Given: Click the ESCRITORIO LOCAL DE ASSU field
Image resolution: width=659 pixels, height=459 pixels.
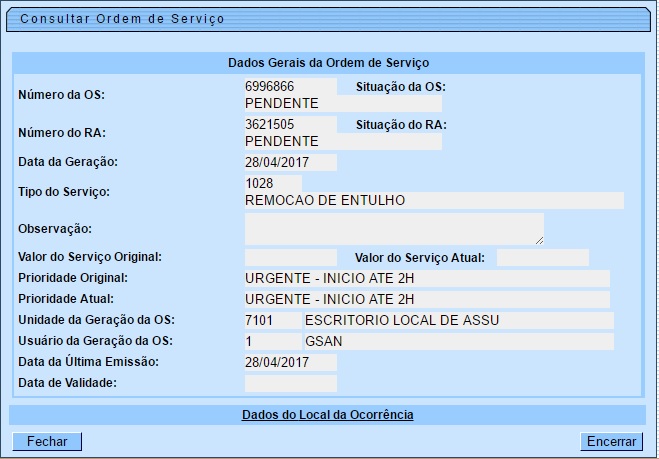Looking at the screenshot, I should [x=458, y=320].
